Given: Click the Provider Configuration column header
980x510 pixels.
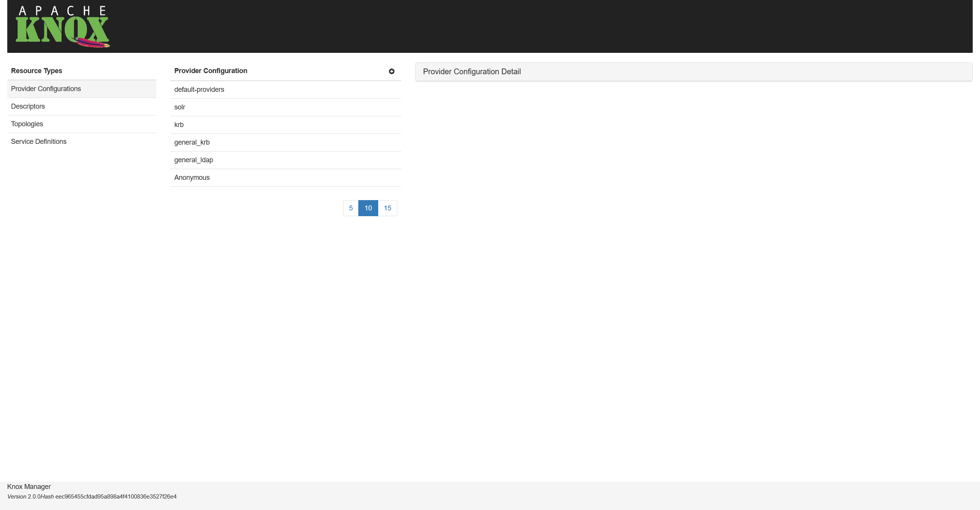Looking at the screenshot, I should (211, 71).
